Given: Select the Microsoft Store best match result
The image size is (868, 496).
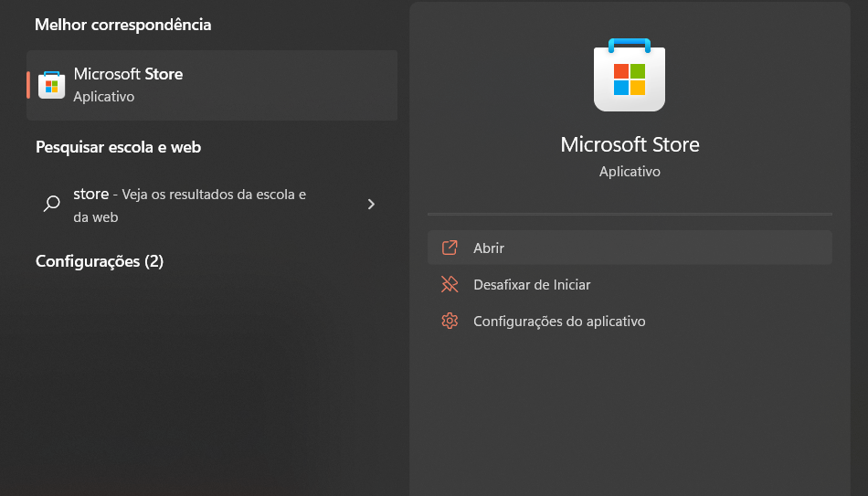Looking at the screenshot, I should [212, 85].
